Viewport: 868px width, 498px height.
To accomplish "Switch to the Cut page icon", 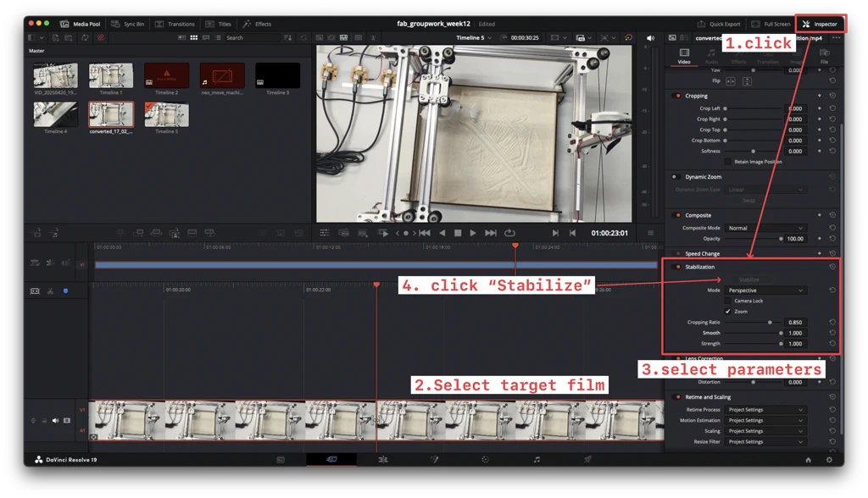I will pos(331,459).
